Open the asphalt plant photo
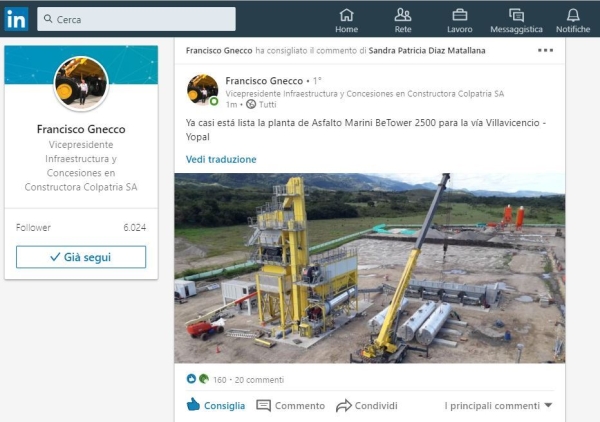 point(370,268)
